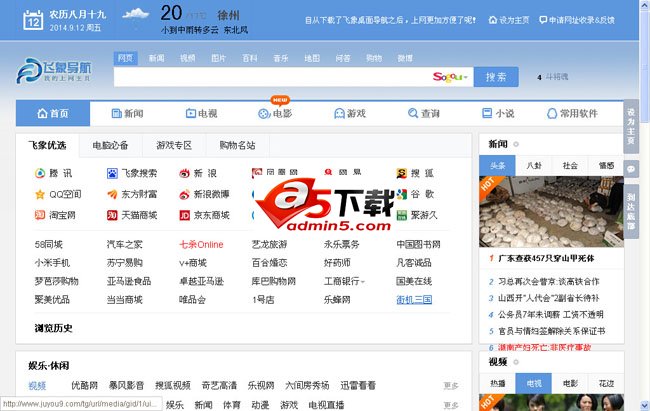Click the 淘宝网 icon
Image resolution: width=650 pixels, height=411 pixels.
(x=40, y=215)
